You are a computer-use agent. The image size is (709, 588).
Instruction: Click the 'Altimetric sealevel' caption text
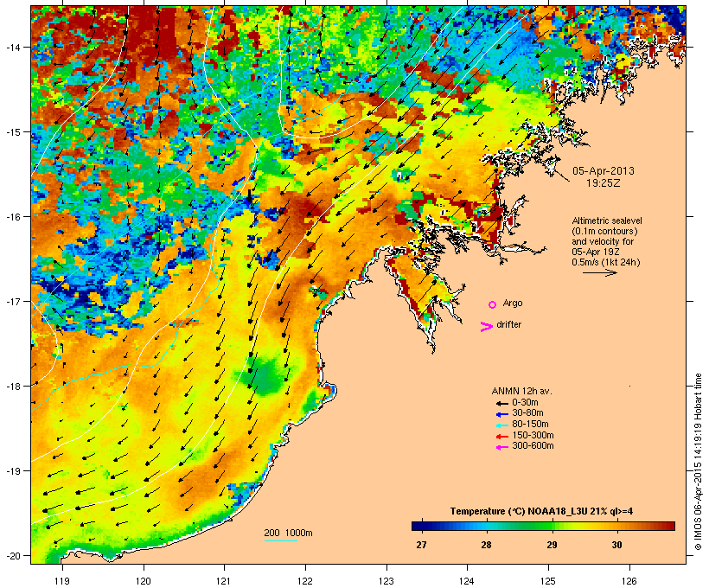coord(607,220)
